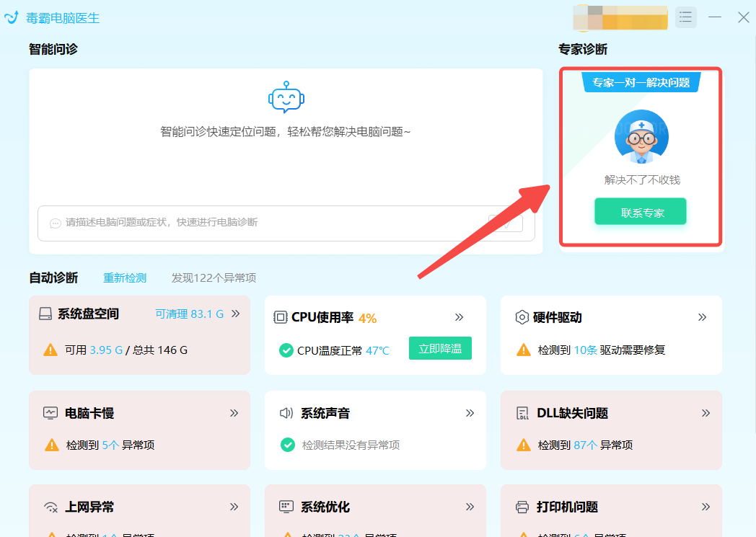Click the 系统优化 monitor icon

coord(284,506)
